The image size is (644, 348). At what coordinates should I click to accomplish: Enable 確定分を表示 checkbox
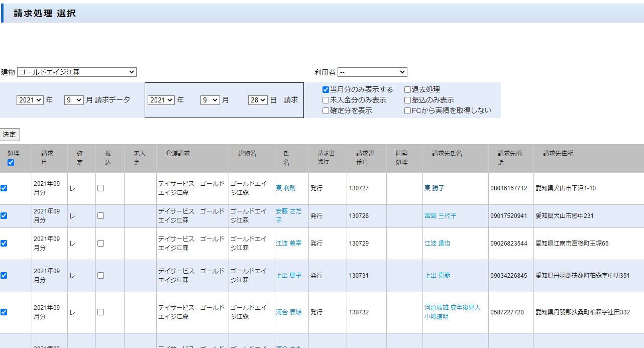pos(326,111)
